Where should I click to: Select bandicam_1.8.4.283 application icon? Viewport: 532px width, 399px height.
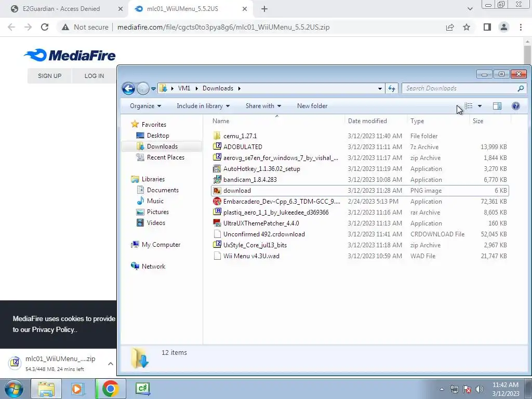tap(217, 179)
